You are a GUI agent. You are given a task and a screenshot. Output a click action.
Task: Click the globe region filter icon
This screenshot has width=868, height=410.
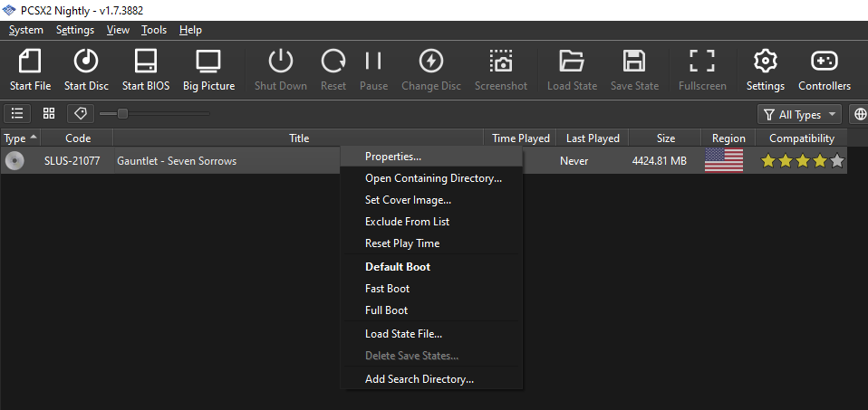tap(859, 114)
